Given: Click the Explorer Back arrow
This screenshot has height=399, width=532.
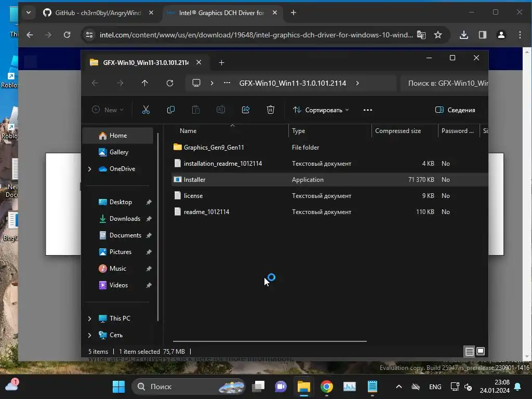Looking at the screenshot, I should click(x=95, y=83).
